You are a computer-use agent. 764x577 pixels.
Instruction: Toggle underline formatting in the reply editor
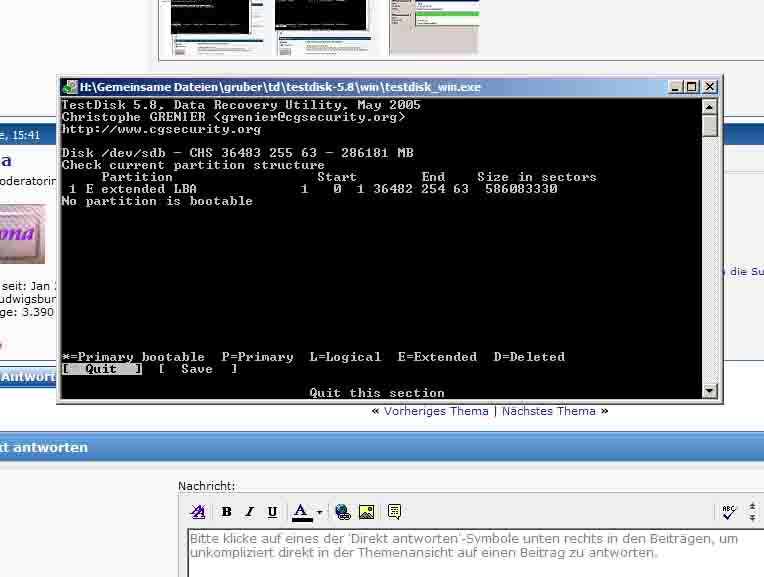point(272,512)
